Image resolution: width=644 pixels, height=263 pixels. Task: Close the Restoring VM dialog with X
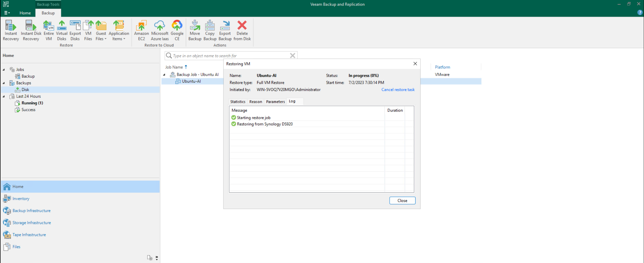[x=415, y=64]
